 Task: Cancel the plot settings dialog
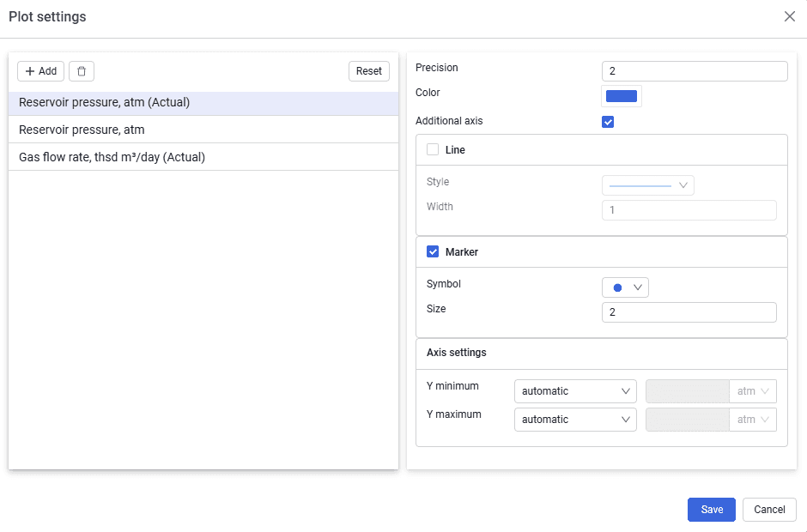[x=769, y=510]
